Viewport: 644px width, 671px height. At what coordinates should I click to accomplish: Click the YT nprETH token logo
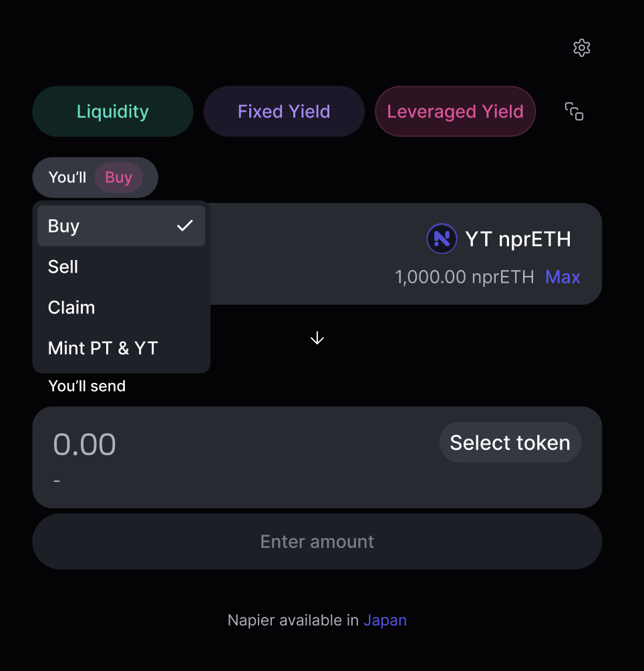click(x=442, y=239)
